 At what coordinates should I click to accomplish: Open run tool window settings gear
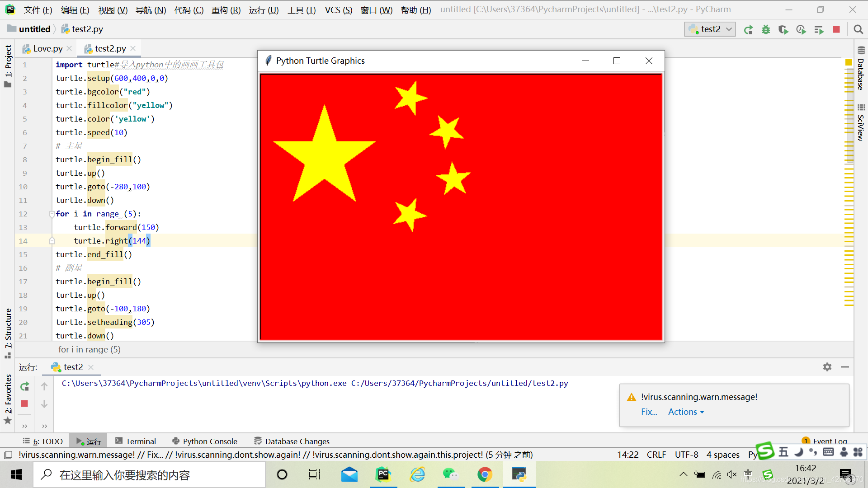[827, 367]
